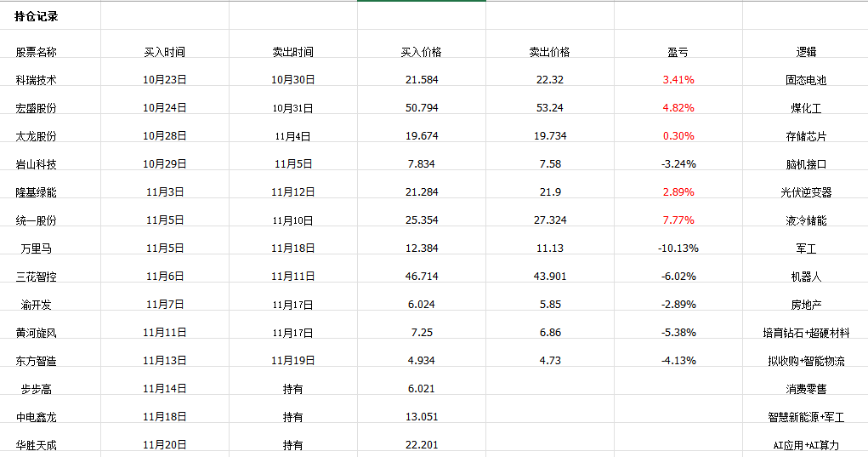Viewport: 868px width, 457px height.
Task: Click the 卖出价格 column header
Action: click(x=550, y=52)
